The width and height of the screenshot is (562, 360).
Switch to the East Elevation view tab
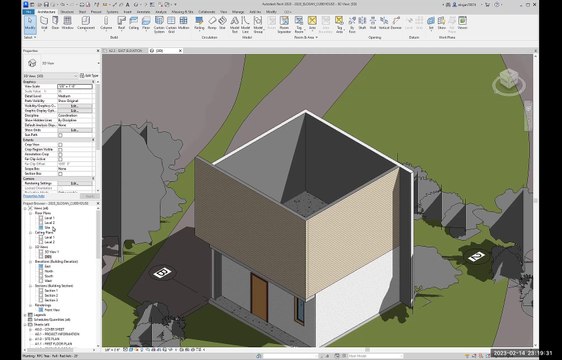tap(125, 51)
